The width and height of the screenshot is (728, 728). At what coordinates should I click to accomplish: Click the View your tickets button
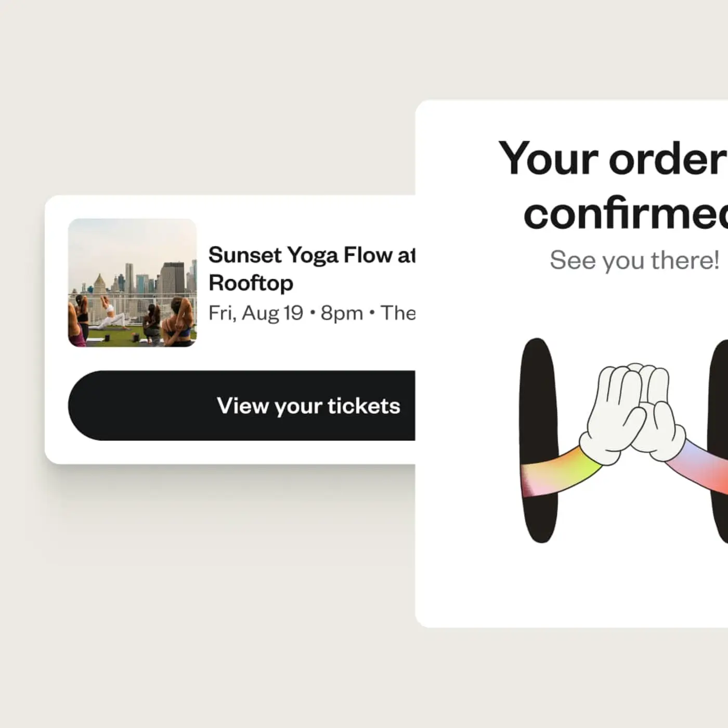[309, 407]
